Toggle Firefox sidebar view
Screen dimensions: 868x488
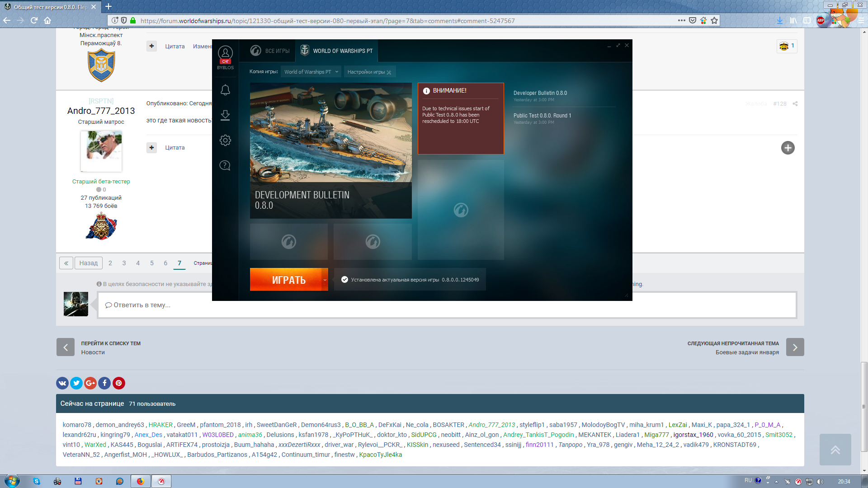(807, 20)
